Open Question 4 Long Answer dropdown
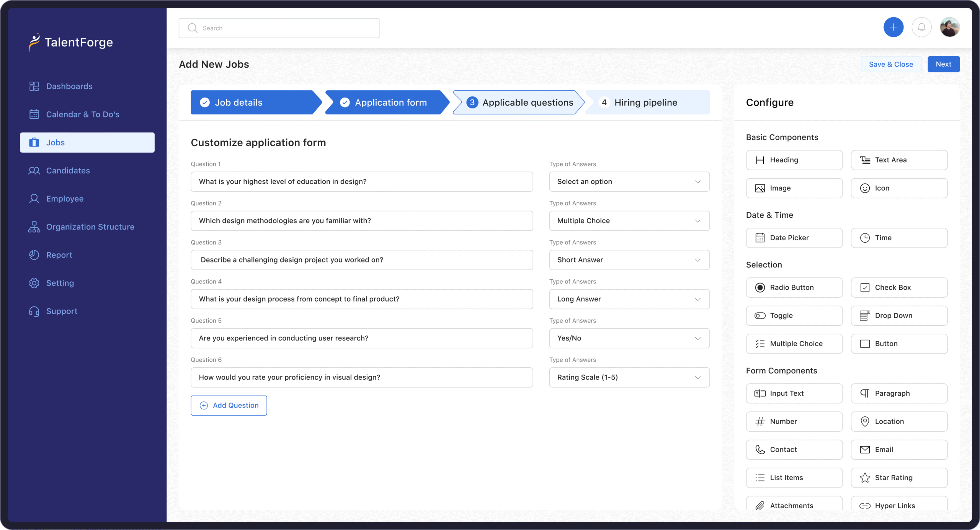 [629, 299]
